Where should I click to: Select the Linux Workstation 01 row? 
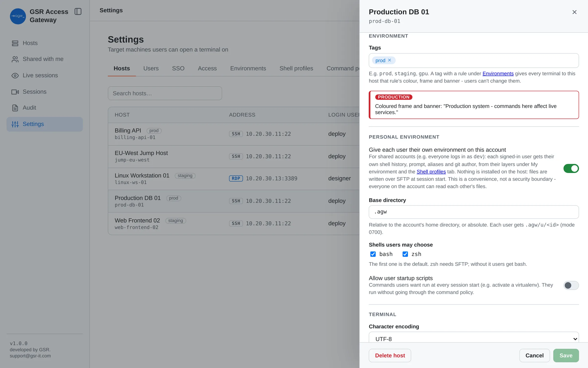[234, 179]
